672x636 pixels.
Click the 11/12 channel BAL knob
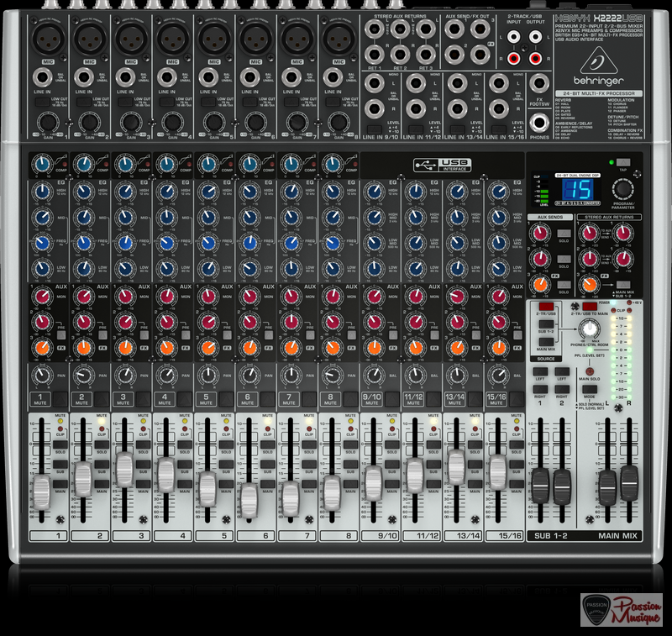415,376
